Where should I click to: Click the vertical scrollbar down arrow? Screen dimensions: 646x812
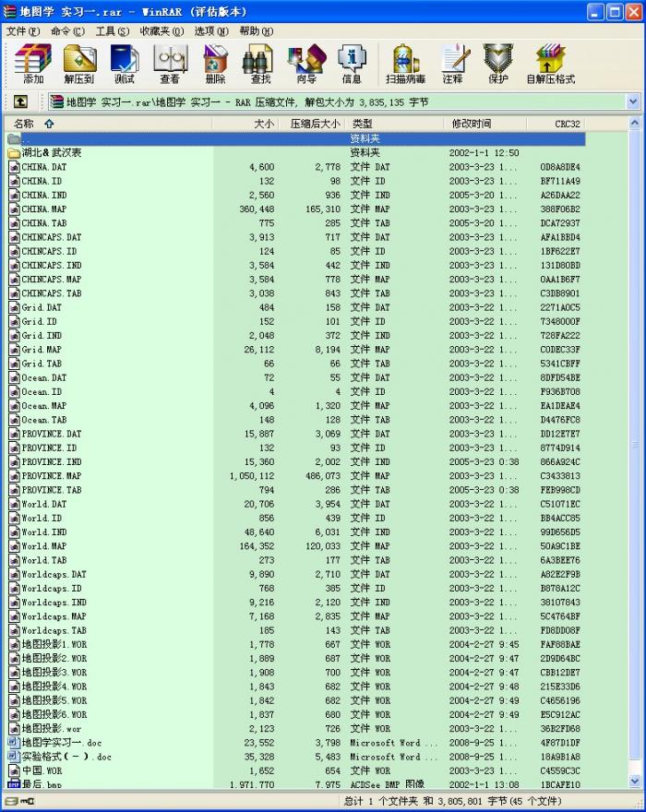tap(634, 782)
